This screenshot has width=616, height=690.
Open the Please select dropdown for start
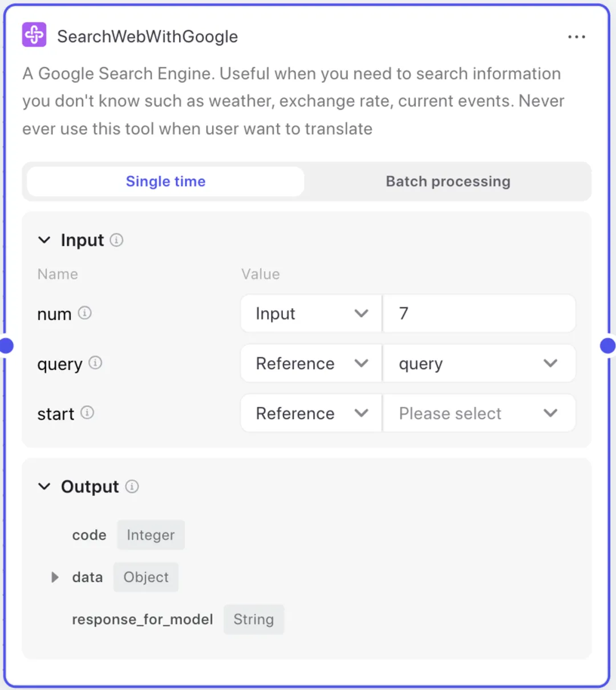coord(479,413)
